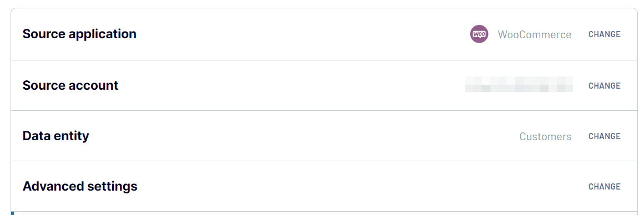
Task: Select the Source application heading
Action: tap(79, 34)
